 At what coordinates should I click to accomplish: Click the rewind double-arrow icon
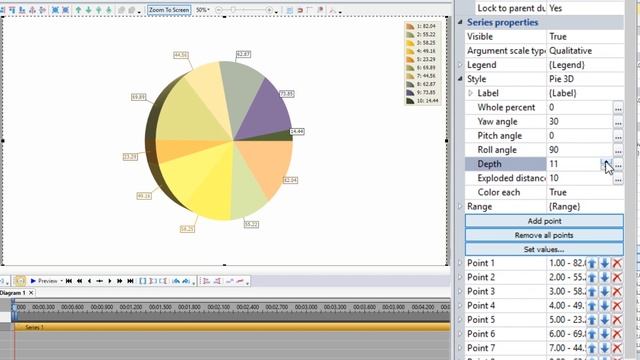79,281
